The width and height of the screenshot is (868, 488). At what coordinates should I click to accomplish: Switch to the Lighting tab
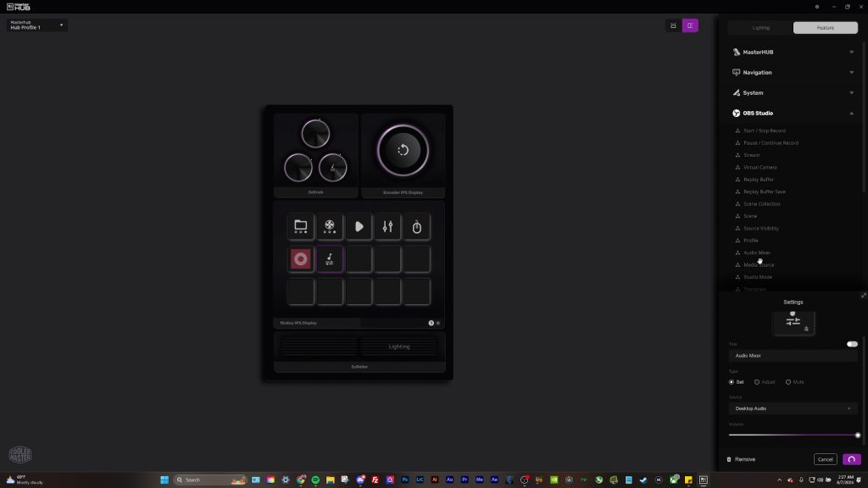(x=760, y=27)
